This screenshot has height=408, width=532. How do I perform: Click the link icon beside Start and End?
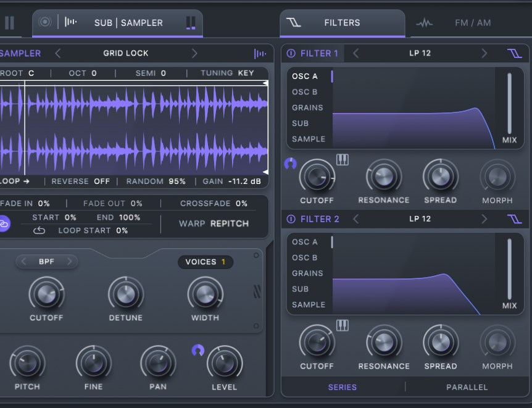4,223
